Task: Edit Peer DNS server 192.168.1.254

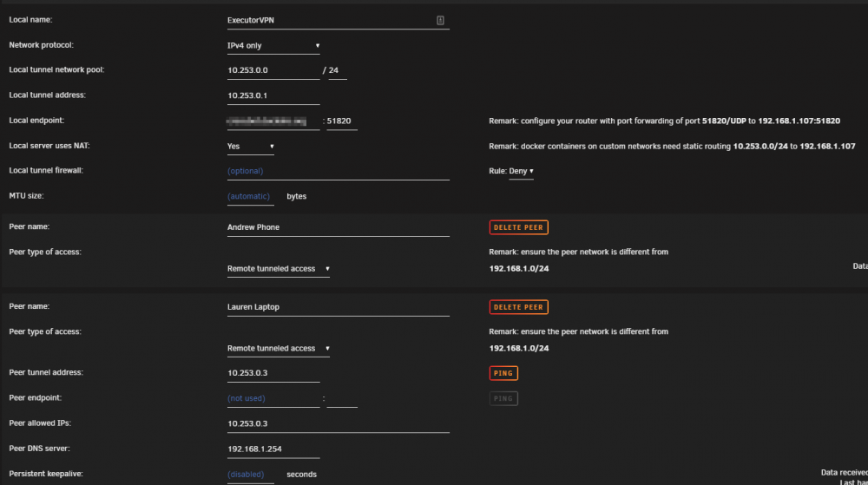Action: tap(273, 449)
